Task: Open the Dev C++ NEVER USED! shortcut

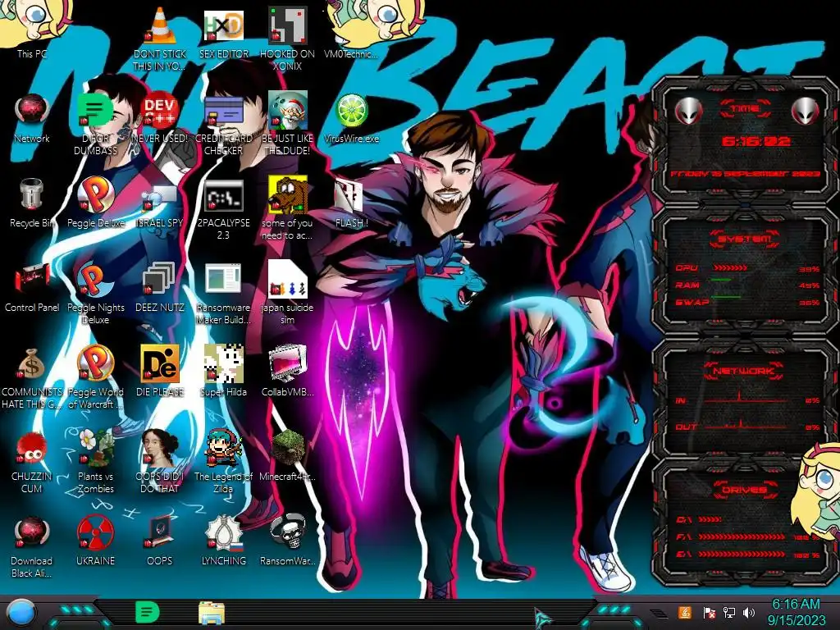Action: tap(160, 118)
